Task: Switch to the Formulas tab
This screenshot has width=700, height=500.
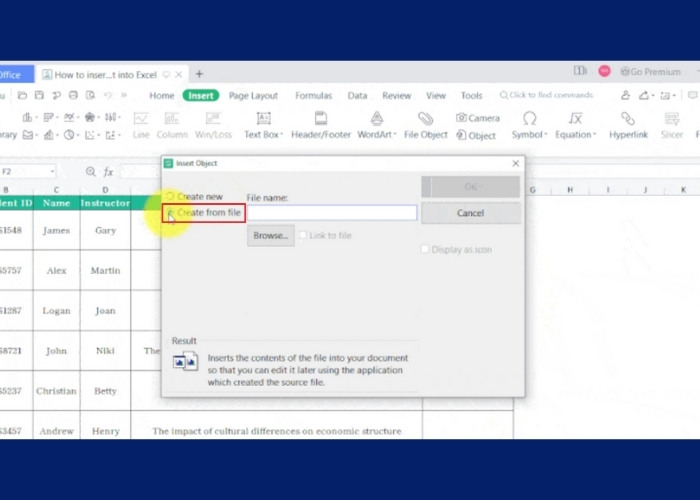Action: point(313,96)
